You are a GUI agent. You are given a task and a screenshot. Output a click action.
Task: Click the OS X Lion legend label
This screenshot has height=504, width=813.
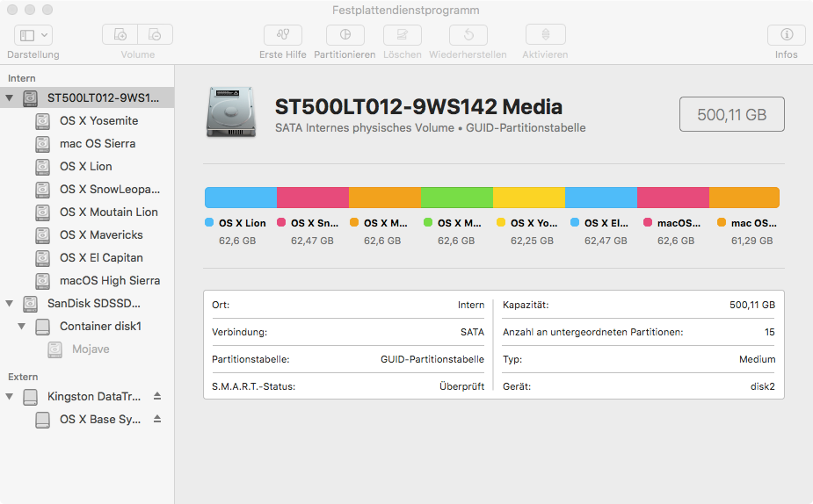[242, 223]
